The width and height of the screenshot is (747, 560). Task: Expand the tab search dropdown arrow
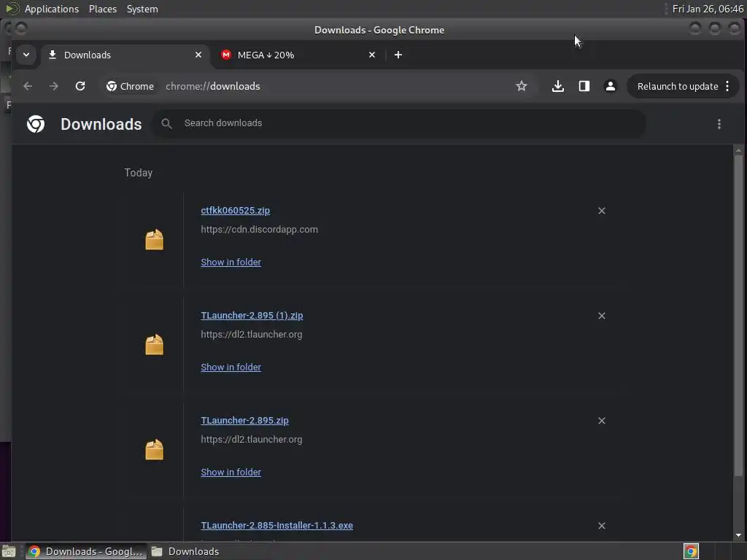point(26,55)
